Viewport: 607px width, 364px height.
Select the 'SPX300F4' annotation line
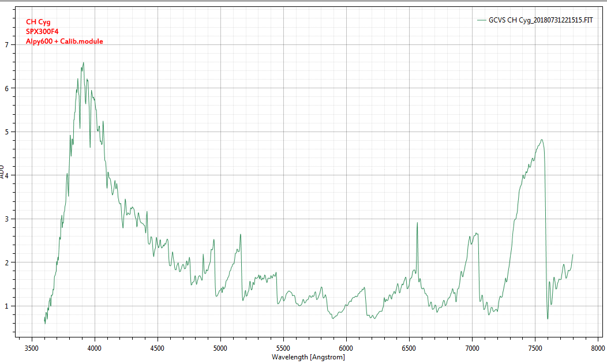pos(42,32)
